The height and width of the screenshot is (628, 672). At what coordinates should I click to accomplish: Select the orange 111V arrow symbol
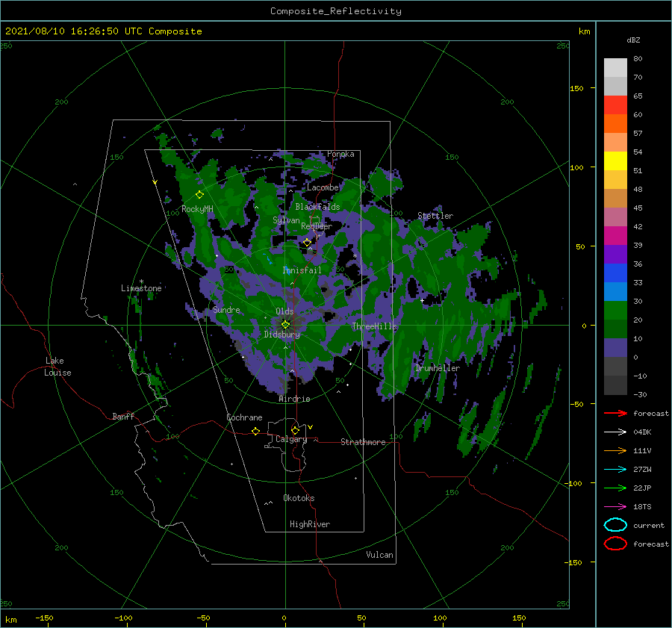point(615,450)
